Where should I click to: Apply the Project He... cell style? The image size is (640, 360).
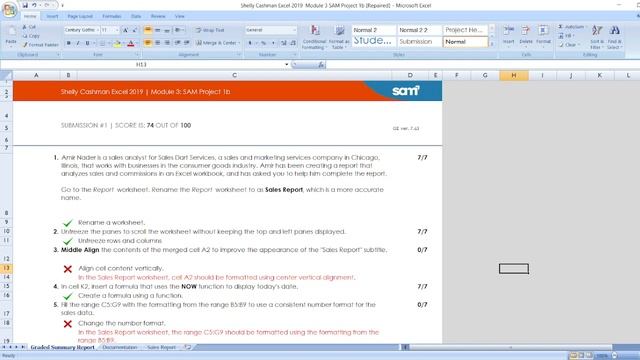pos(465,30)
